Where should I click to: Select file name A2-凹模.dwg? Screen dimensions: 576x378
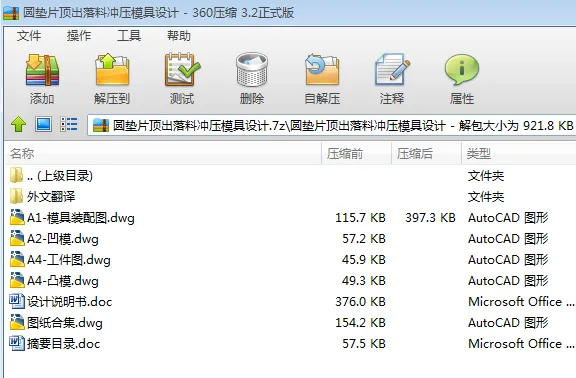(63, 239)
